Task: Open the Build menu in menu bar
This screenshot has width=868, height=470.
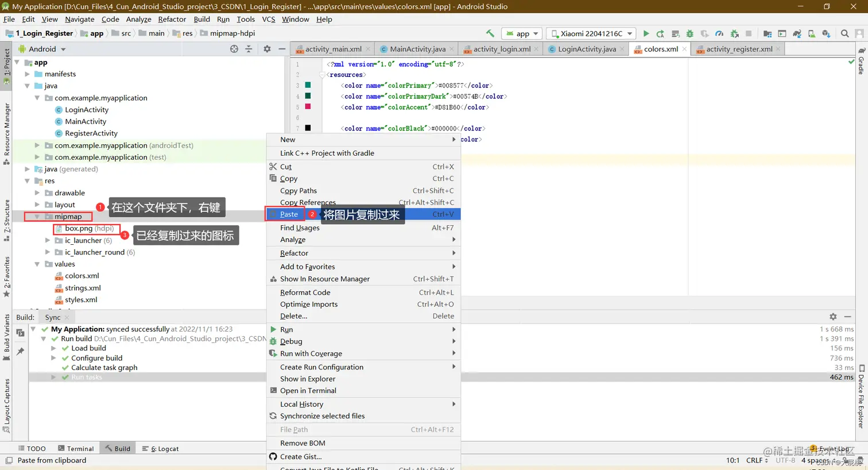Action: pos(201,19)
